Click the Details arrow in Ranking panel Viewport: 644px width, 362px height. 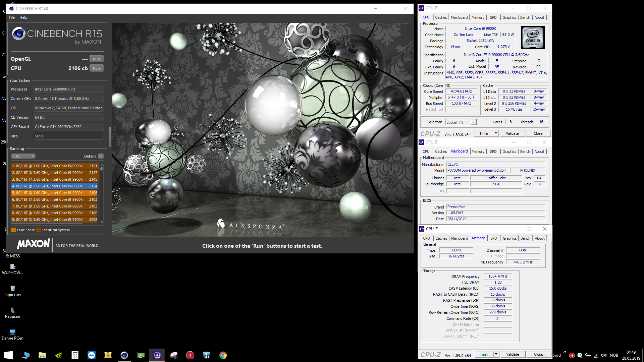tap(101, 156)
